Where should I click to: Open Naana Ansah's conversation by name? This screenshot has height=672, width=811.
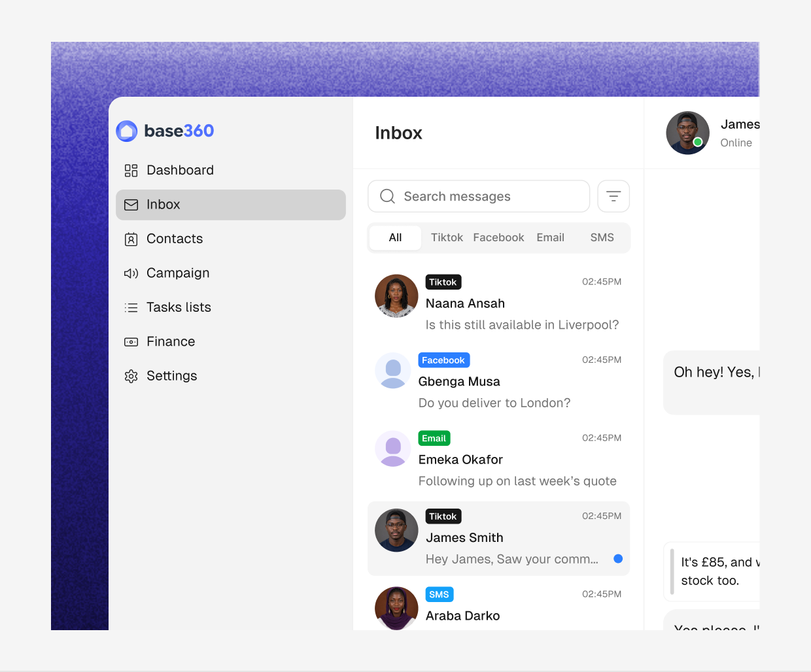click(x=465, y=303)
